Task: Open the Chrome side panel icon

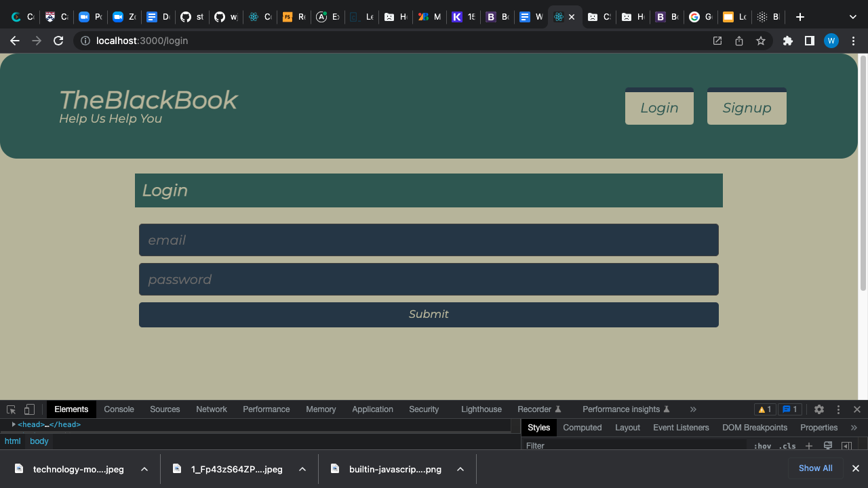Action: click(809, 41)
